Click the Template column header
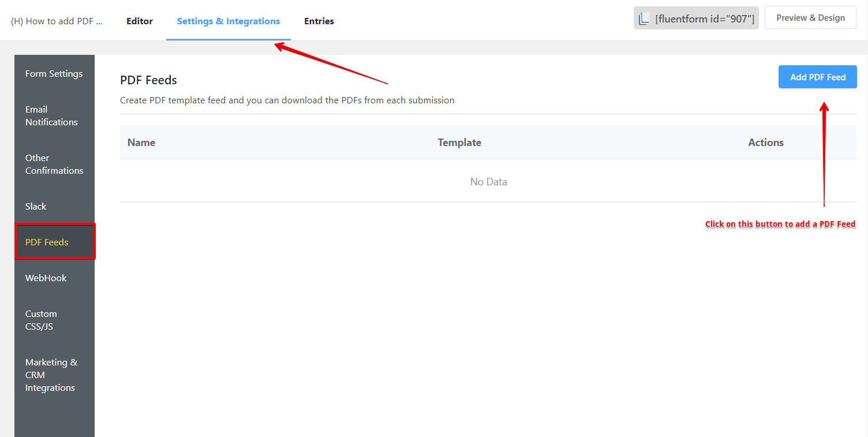This screenshot has height=437, width=868. [459, 142]
